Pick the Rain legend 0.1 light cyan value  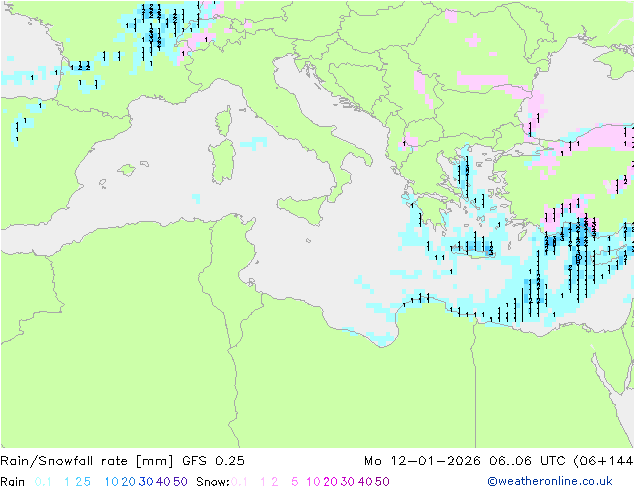point(43,482)
